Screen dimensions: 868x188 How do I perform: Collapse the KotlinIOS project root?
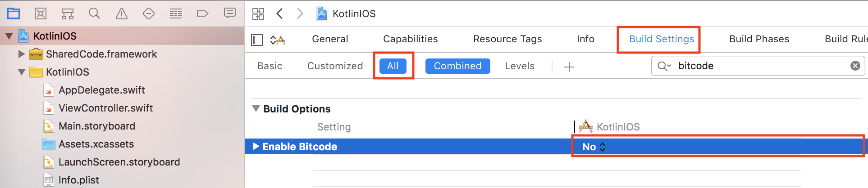(x=9, y=36)
